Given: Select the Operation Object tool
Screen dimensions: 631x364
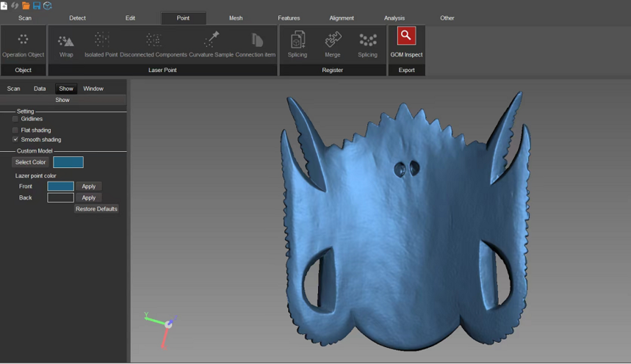Looking at the screenshot, I should 23,45.
